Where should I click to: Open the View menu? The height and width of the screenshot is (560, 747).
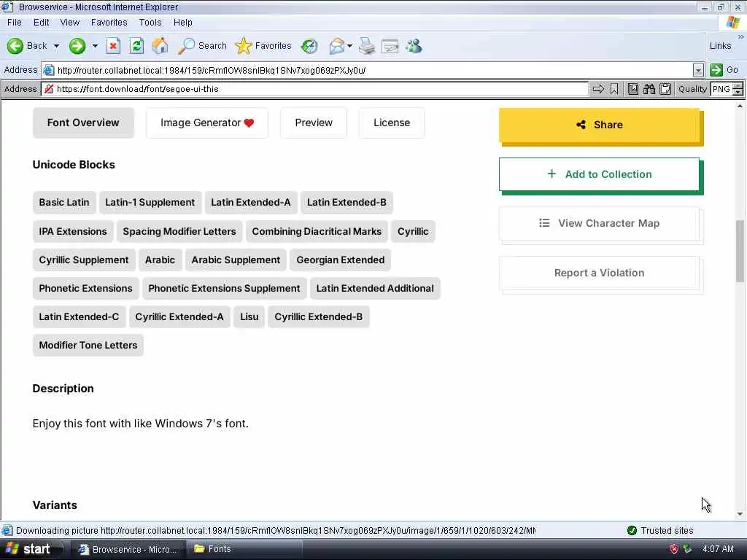click(x=69, y=23)
